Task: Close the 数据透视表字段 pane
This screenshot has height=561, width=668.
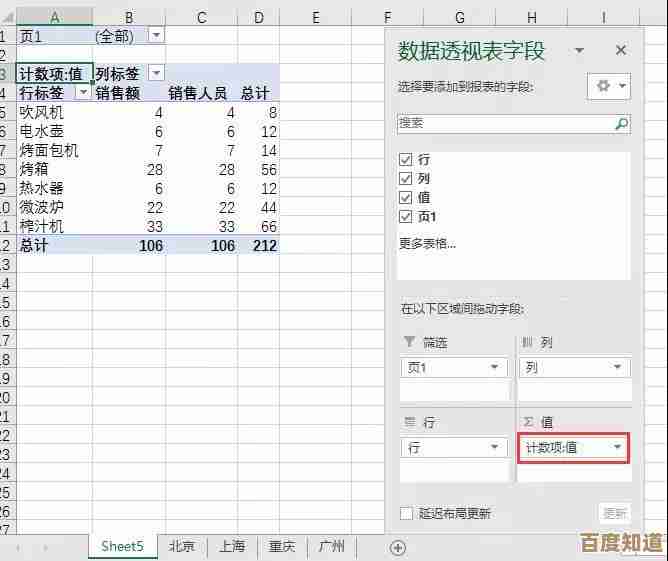Action: (620, 50)
